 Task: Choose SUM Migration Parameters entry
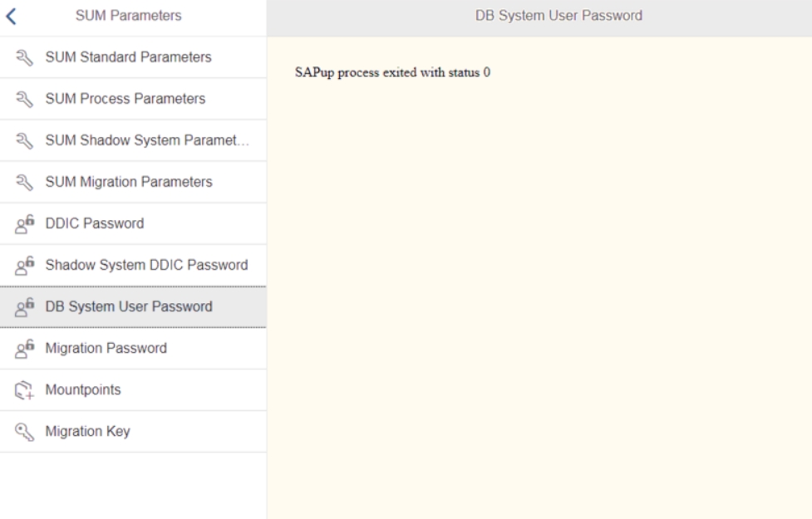133,182
